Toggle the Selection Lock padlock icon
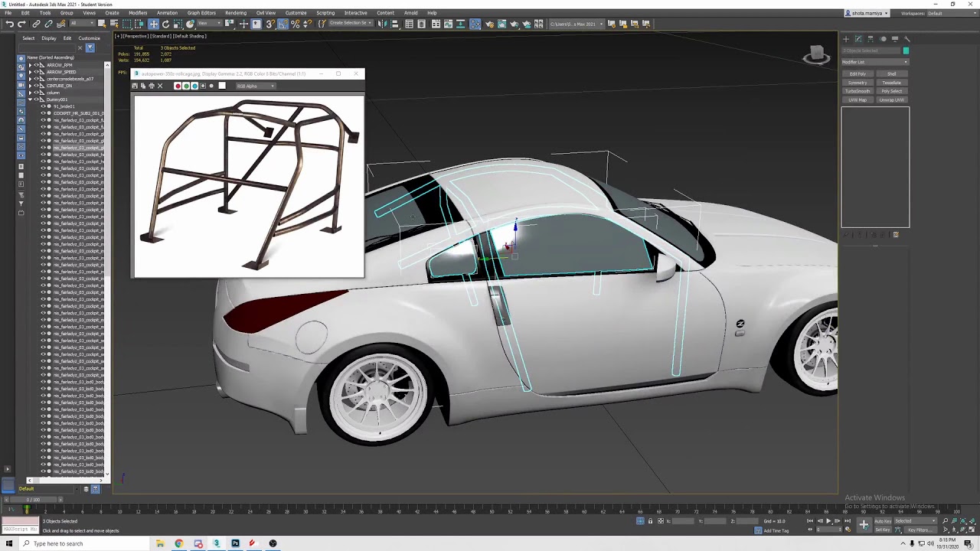Screen dimensions: 980x551 pos(650,521)
